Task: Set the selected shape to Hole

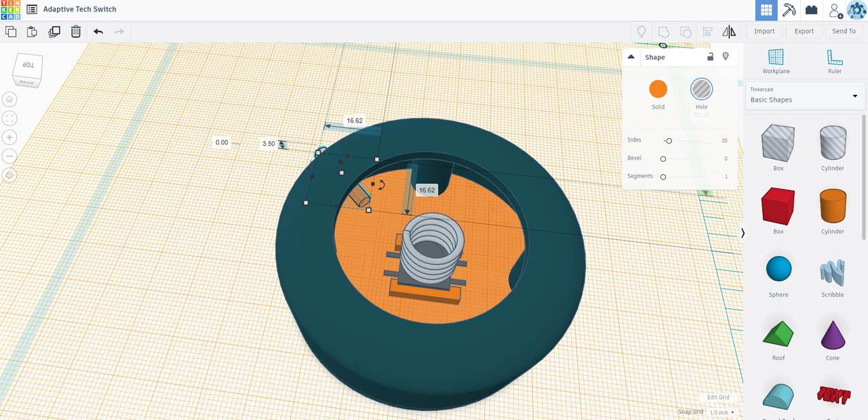Action: pyautogui.click(x=701, y=89)
